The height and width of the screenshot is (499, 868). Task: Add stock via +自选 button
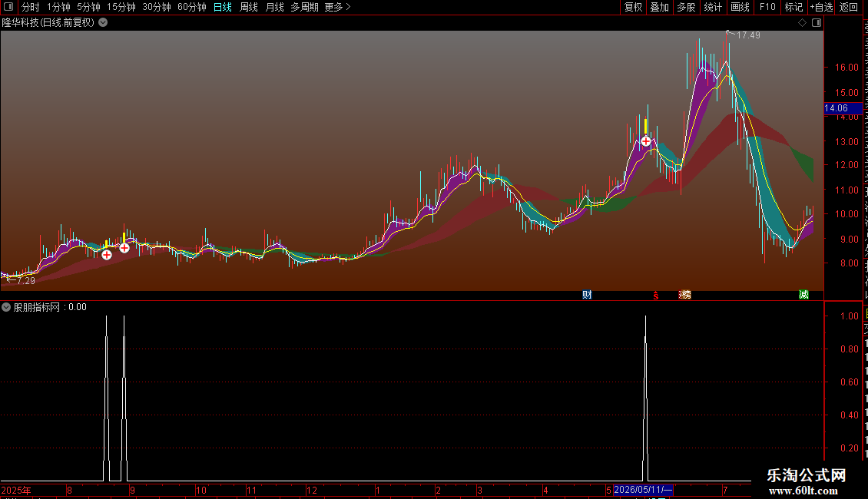coord(821,7)
